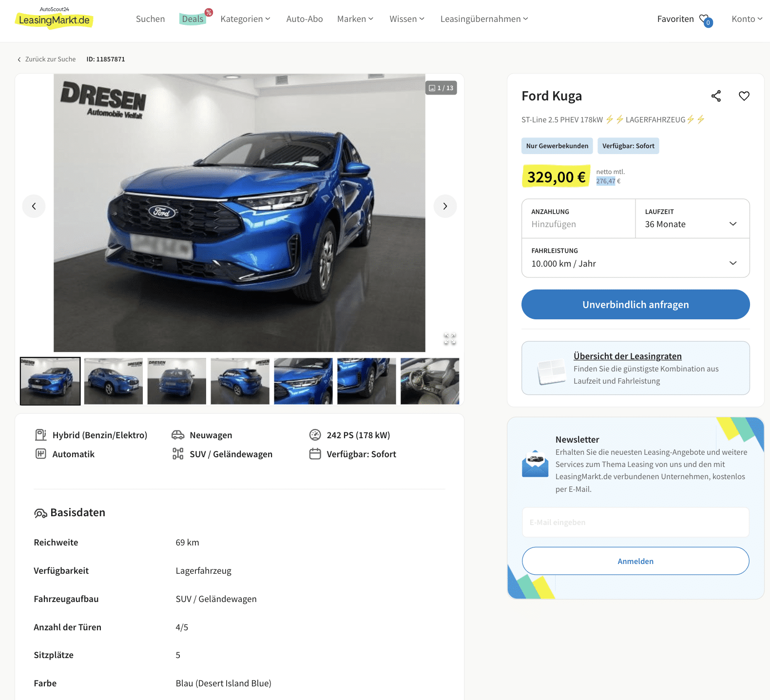Click the share icon next to Ford Kuga

716,96
